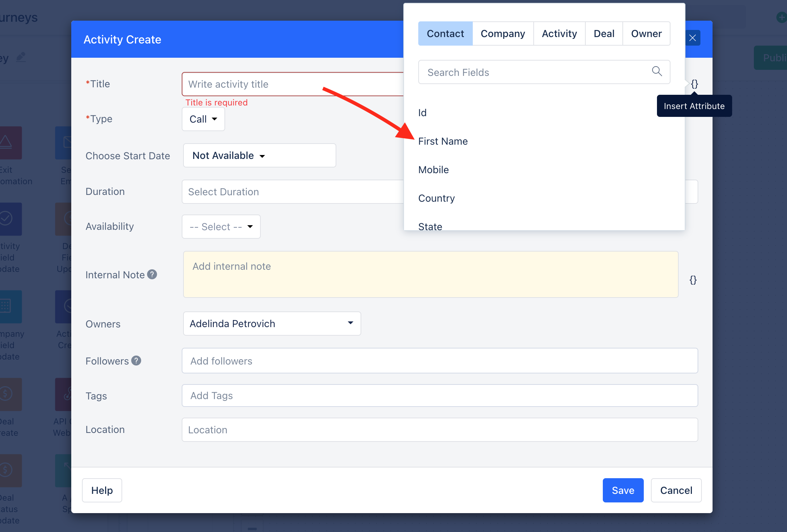
Task: Click the Select Duration field
Action: point(292,192)
